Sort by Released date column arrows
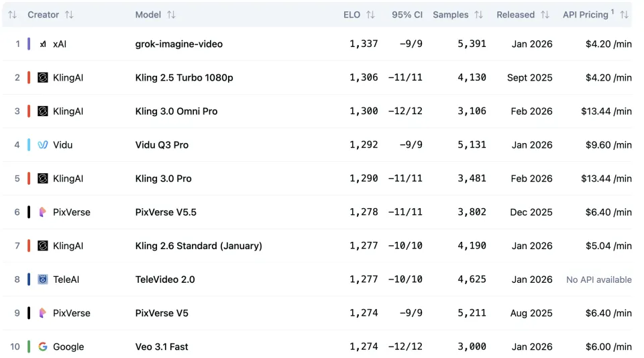Image resolution: width=644 pixels, height=358 pixels. [545, 15]
